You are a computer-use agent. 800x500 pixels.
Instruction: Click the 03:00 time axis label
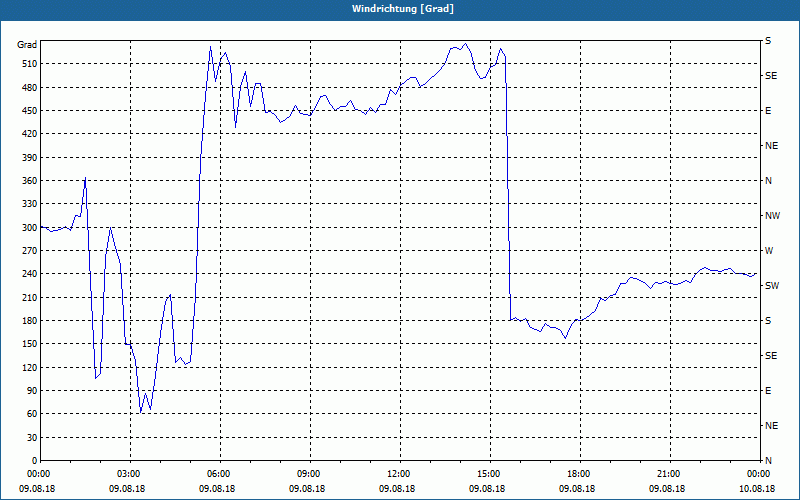[130, 474]
